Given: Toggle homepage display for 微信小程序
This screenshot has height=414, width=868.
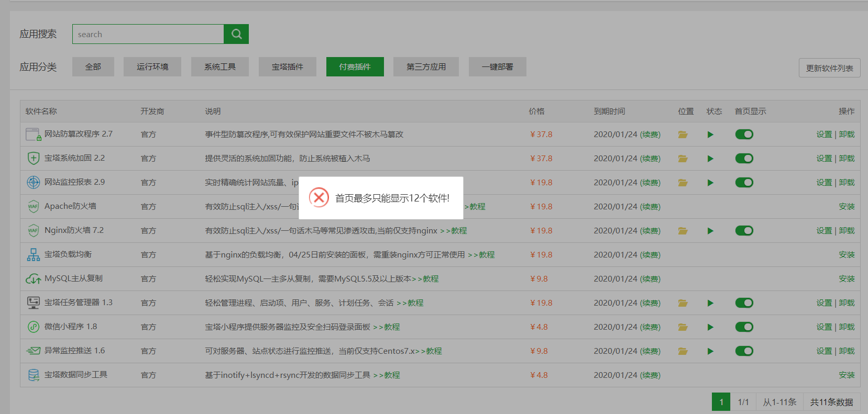Looking at the screenshot, I should click(x=744, y=327).
